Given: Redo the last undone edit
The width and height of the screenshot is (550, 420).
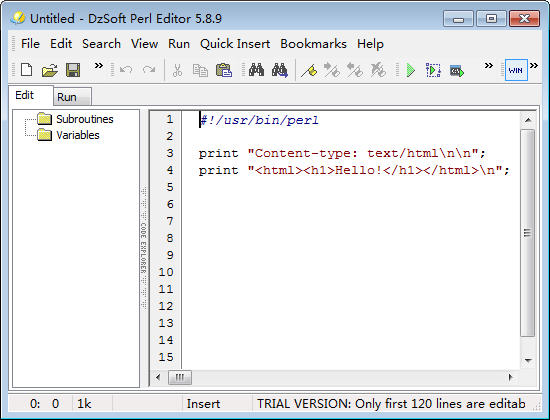Looking at the screenshot, I should [x=149, y=70].
